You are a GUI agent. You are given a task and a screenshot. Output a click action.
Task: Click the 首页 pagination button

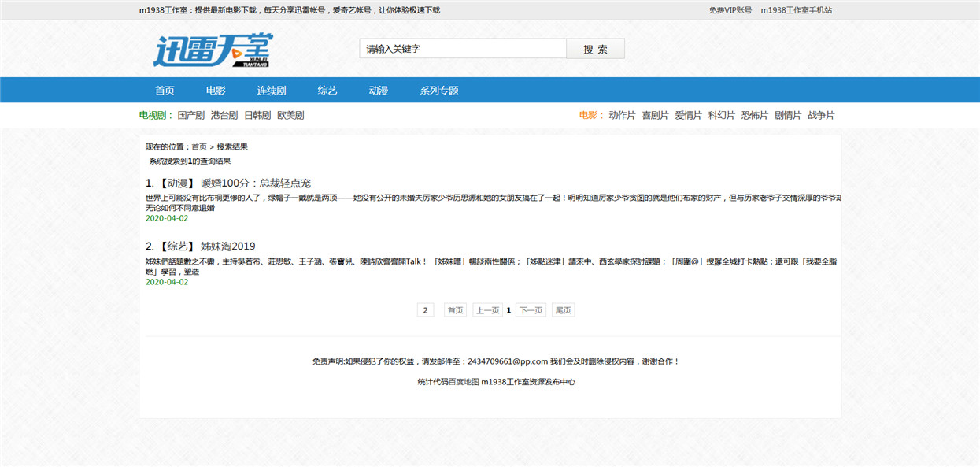click(x=455, y=310)
